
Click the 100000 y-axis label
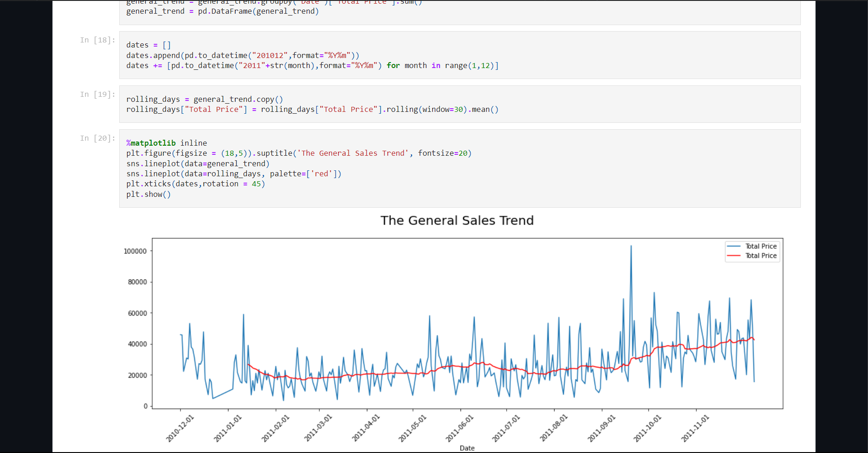point(135,251)
